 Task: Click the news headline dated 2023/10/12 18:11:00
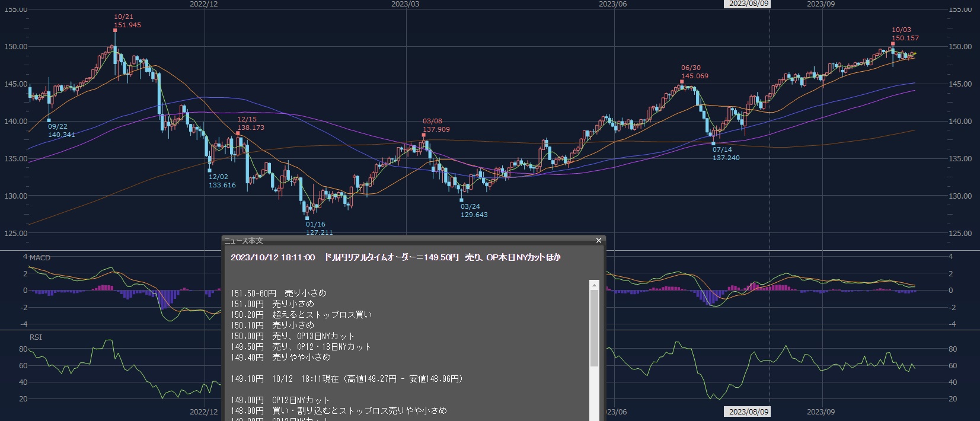click(395, 257)
